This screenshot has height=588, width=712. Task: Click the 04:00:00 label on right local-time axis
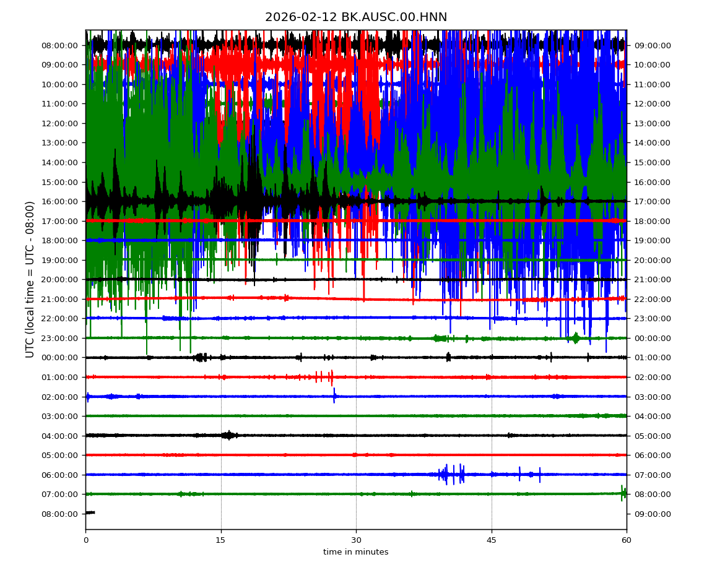(652, 417)
